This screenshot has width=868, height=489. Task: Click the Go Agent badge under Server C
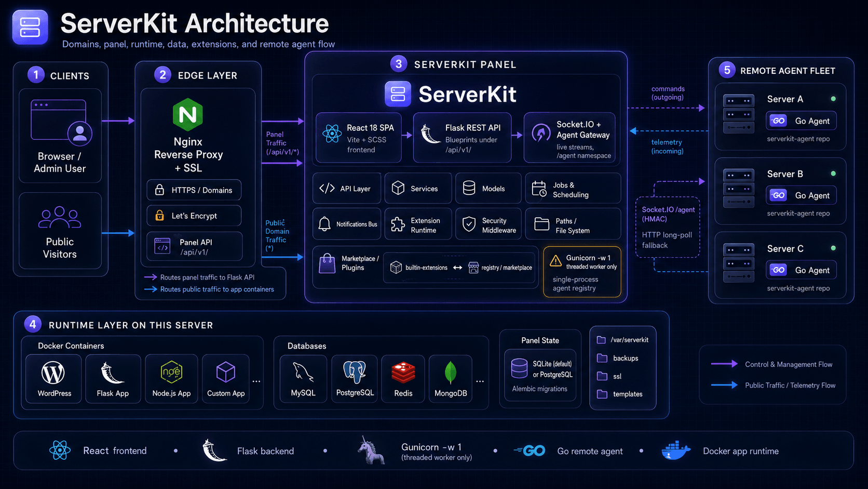click(802, 270)
